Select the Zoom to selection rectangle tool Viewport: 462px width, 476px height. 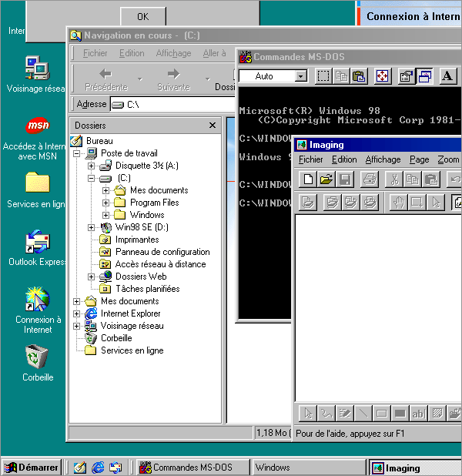click(x=417, y=203)
